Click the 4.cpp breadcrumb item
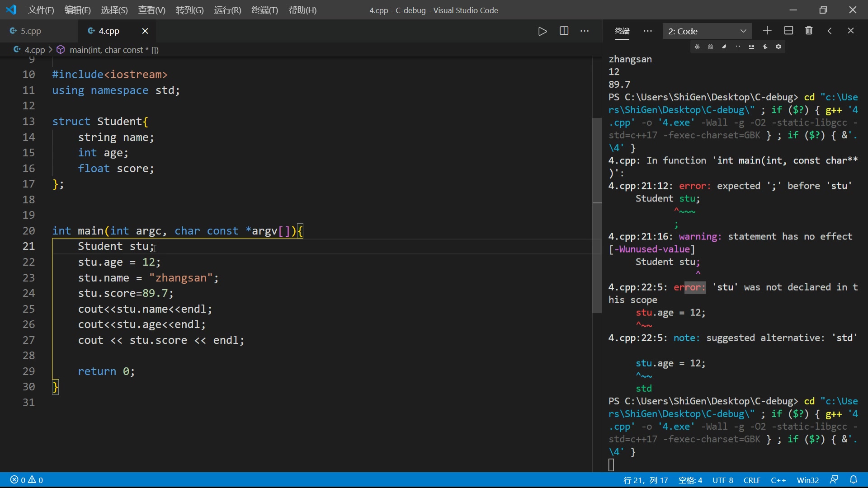This screenshot has width=868, height=488. tap(34, 50)
